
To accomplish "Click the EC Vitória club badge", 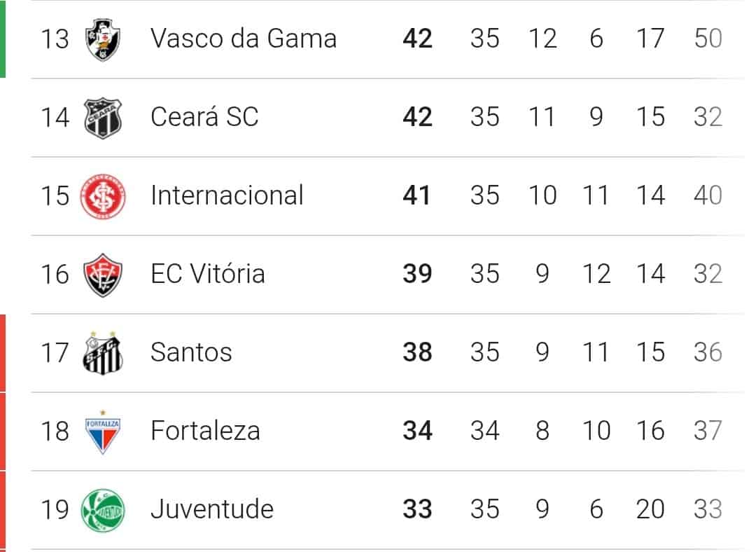I will coord(101,274).
